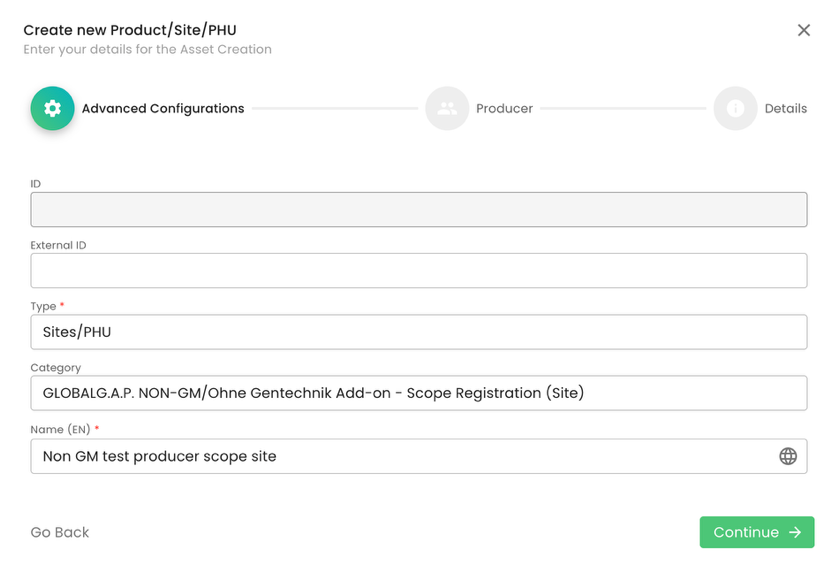Focus the External ID text box
The image size is (839, 573).
tap(418, 271)
